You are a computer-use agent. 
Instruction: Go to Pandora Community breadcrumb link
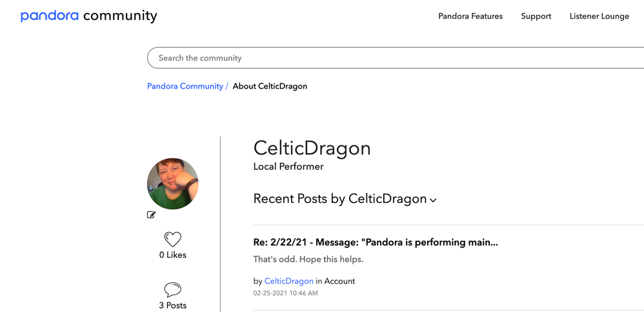pos(185,86)
